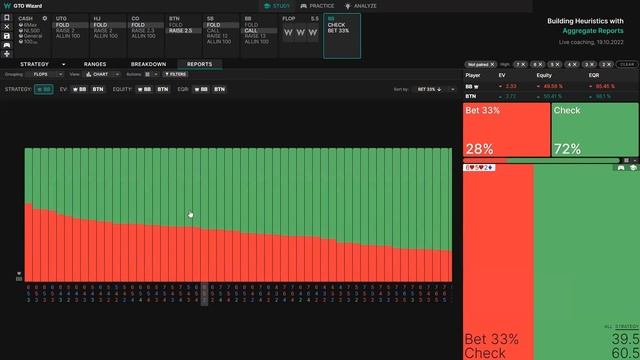Open the Strategy tab
640x360 pixels.
[x=34, y=64]
